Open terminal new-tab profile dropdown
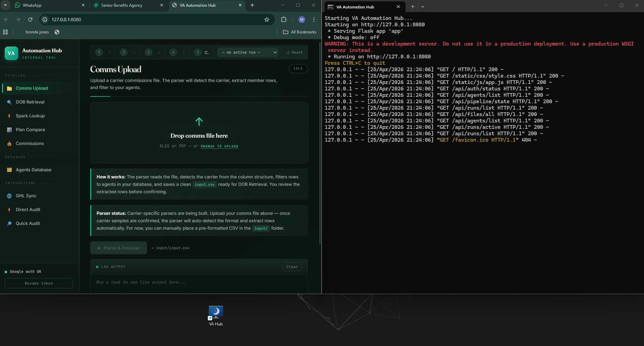This screenshot has width=644, height=346. 423,7
